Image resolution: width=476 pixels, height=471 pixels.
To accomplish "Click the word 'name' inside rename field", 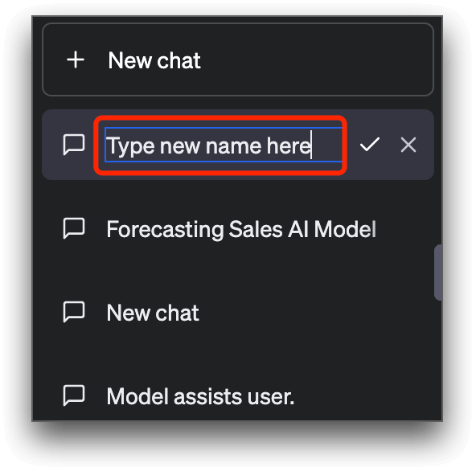I will 233,146.
